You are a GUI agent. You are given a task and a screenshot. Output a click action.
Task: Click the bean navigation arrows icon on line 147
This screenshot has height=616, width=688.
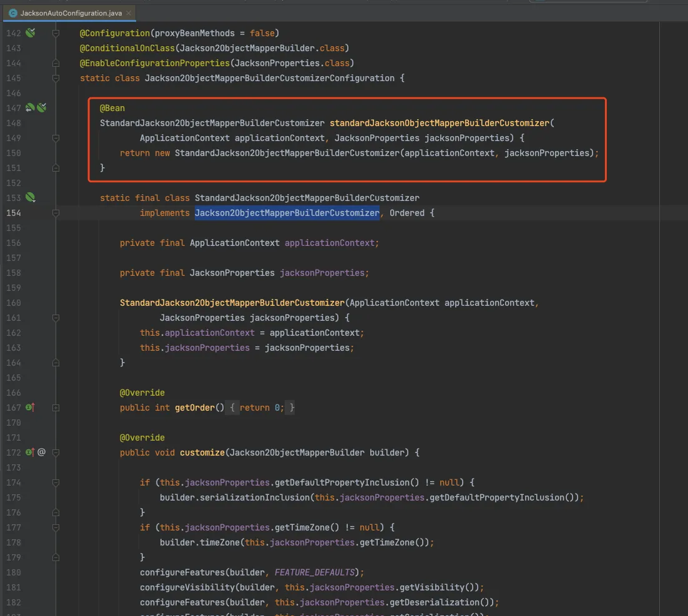tap(29, 108)
